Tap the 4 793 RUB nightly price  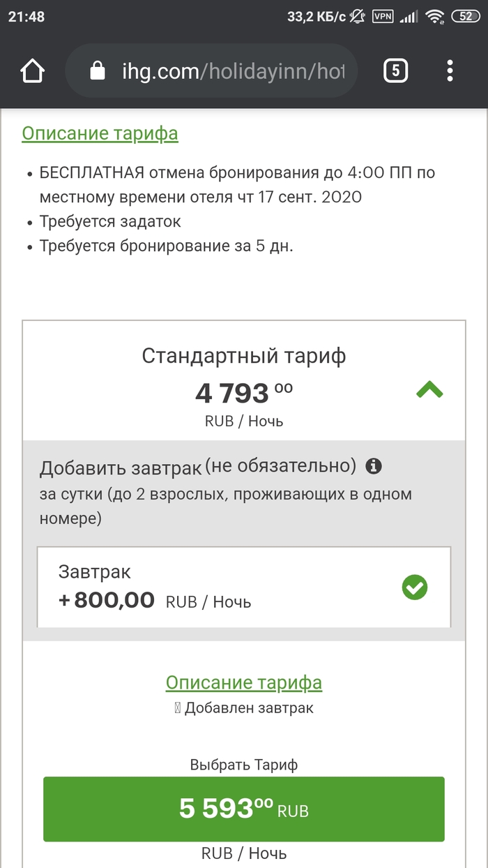(244, 394)
